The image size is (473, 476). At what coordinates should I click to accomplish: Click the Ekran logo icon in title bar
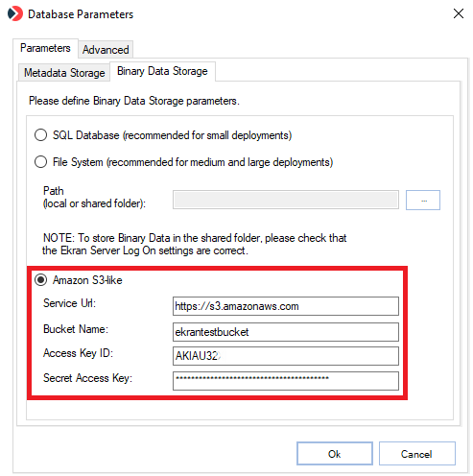coord(15,13)
